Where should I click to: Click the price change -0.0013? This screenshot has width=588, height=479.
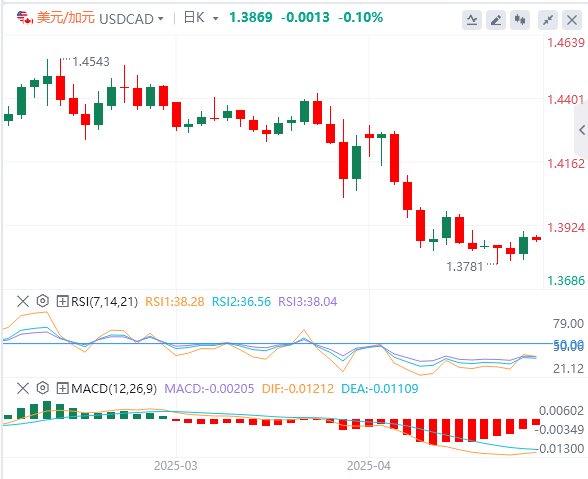click(305, 17)
